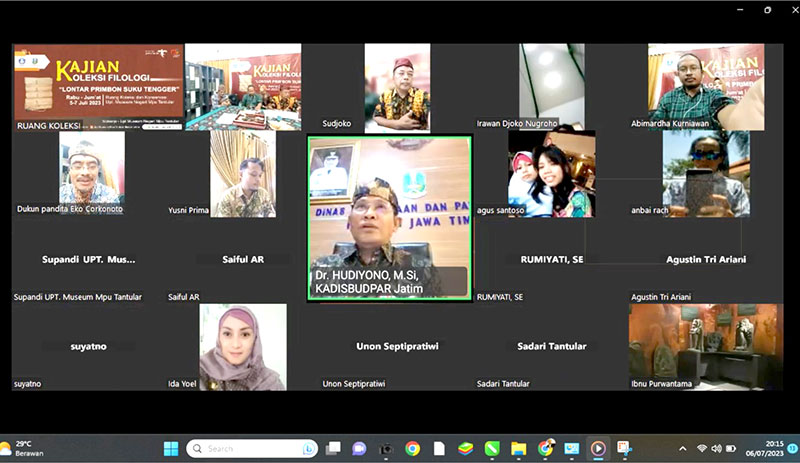The height and width of the screenshot is (463, 800).
Task: Open Task View from the taskbar
Action: click(333, 448)
